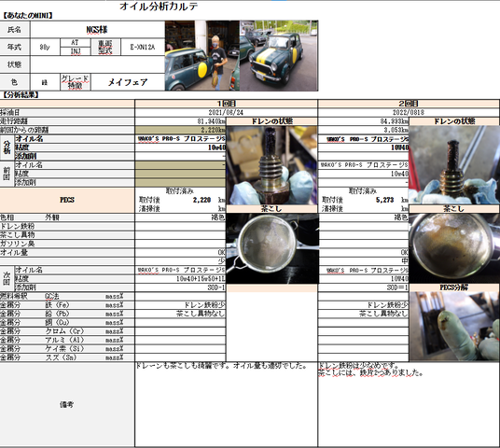Click the 1回目 column header
Screen dimensions: 500x448
tap(227, 104)
